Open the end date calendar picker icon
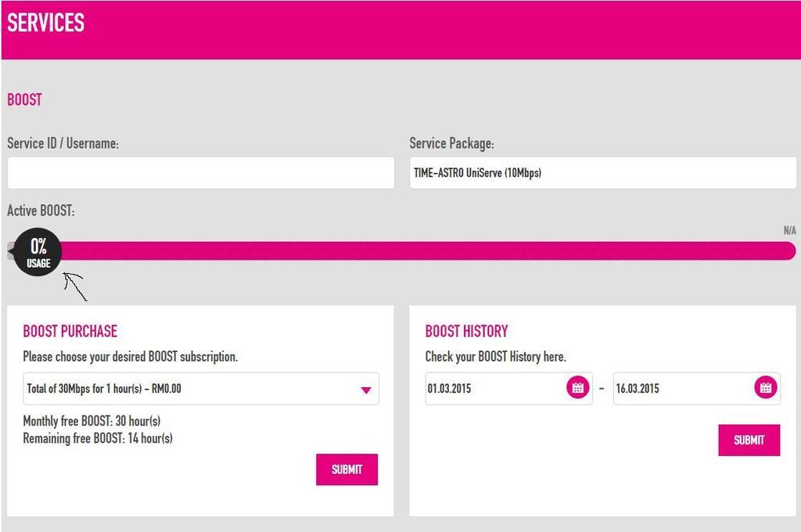Viewport: 801px width, 532px height. point(765,388)
